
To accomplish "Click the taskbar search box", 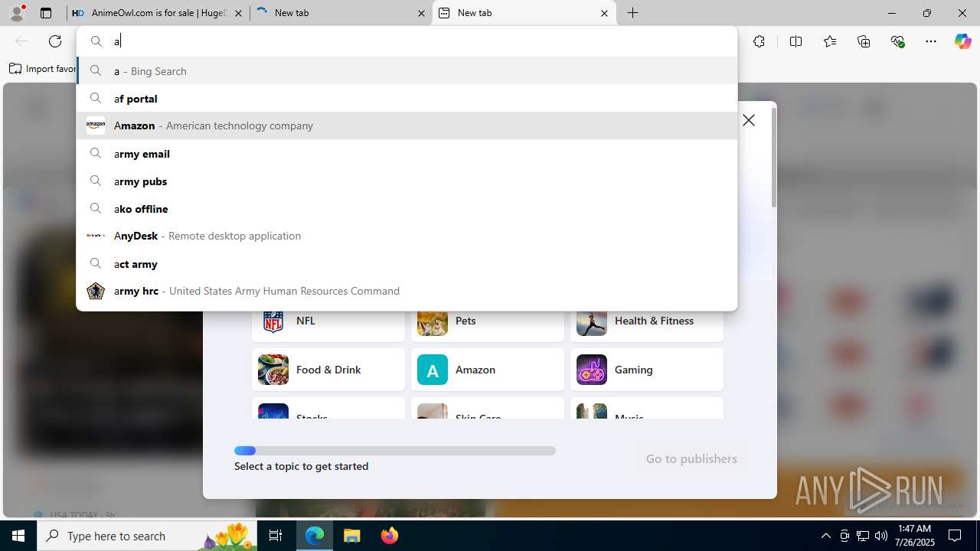I will (x=147, y=536).
